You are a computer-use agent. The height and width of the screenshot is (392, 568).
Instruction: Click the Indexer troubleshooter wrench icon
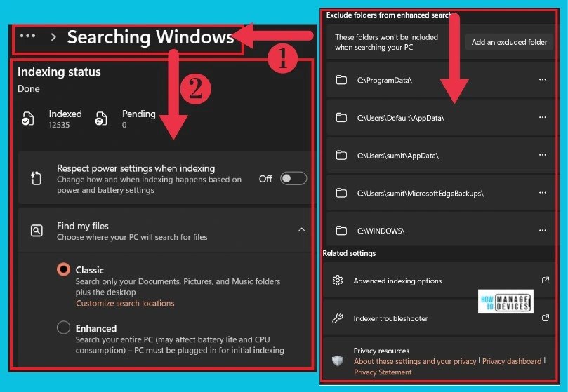[338, 318]
